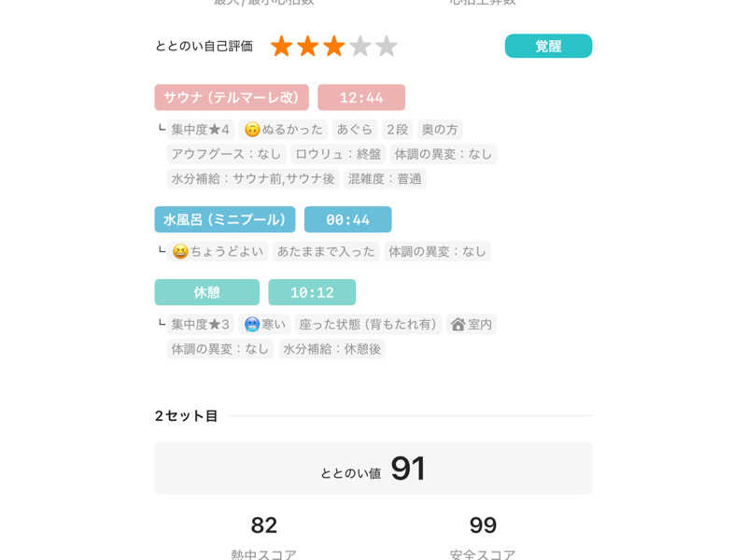Click the upside-down face emoji beside ぬるかった

click(x=252, y=130)
